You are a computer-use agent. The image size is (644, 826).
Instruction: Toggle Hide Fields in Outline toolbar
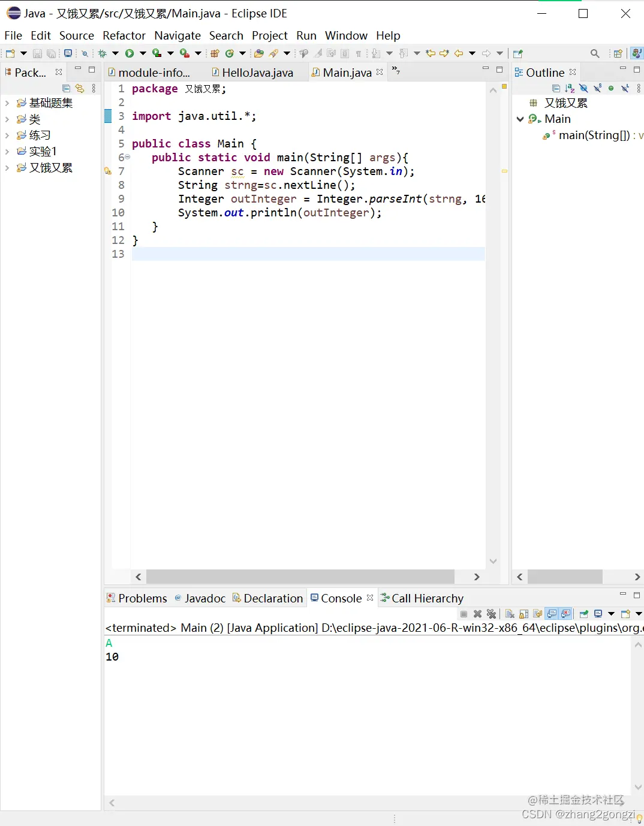coord(583,89)
